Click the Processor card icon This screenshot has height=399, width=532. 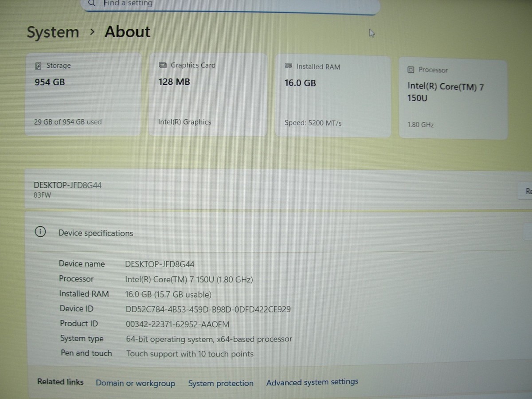tap(411, 70)
